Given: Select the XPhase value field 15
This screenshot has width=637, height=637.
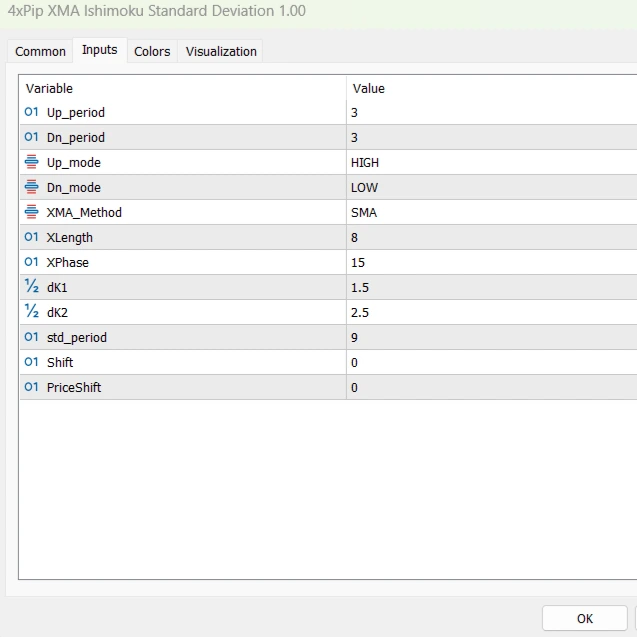Looking at the screenshot, I should coord(490,262).
